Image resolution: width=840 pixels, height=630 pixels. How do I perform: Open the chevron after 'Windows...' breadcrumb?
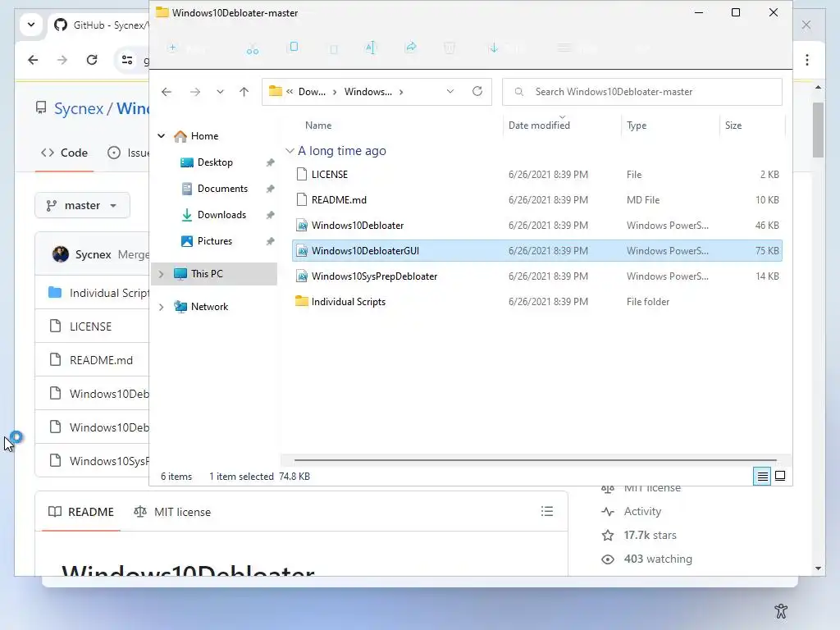point(400,92)
